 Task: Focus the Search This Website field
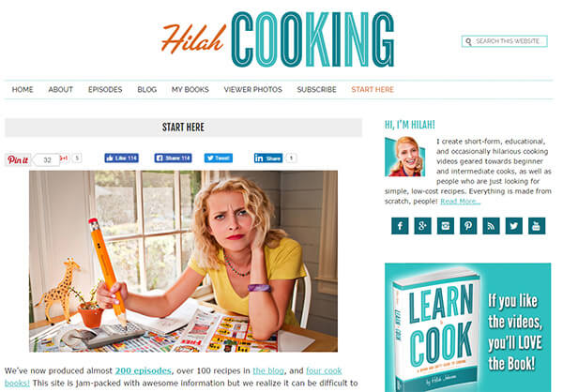click(x=504, y=41)
